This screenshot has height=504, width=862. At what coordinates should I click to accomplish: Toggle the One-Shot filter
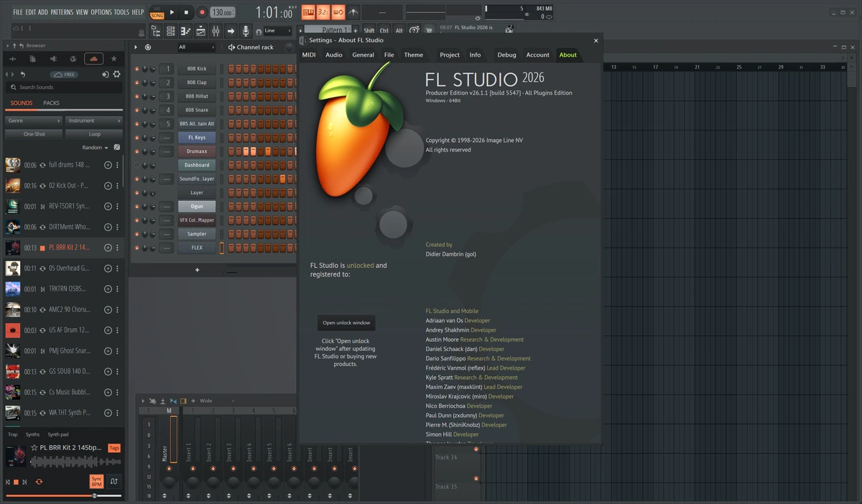[34, 134]
